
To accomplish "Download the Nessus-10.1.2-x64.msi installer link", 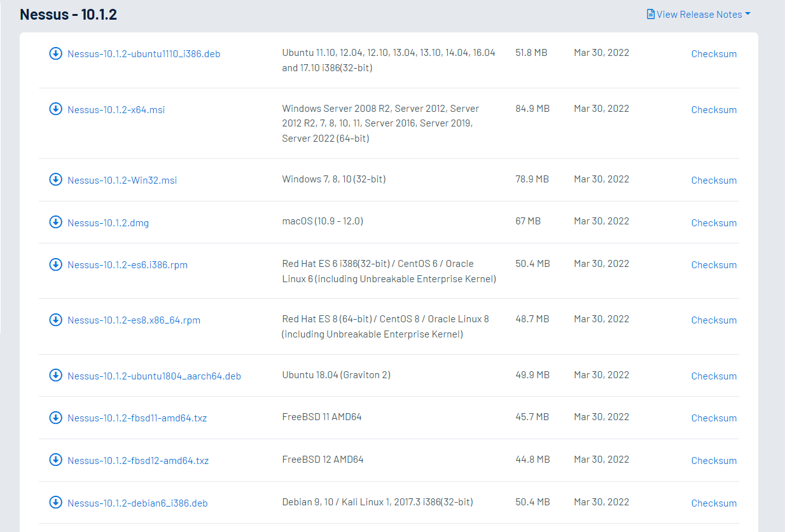I will point(116,110).
